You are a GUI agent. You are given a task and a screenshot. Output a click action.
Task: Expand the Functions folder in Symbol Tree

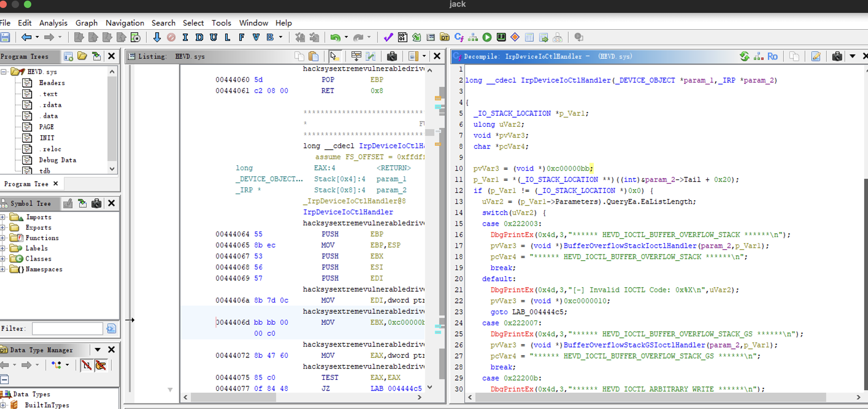coord(3,238)
